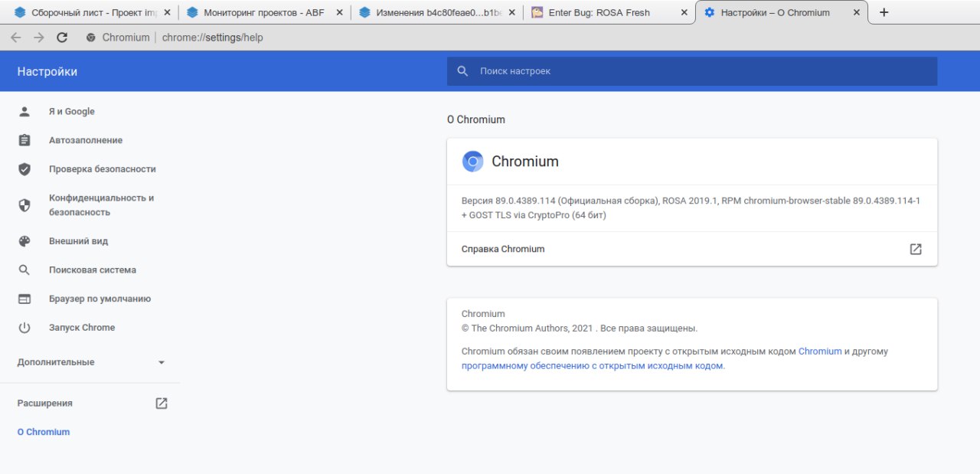This screenshot has width=980, height=474.
Task: Click the external-link icon in Справка Chromium row
Action: pyautogui.click(x=916, y=249)
